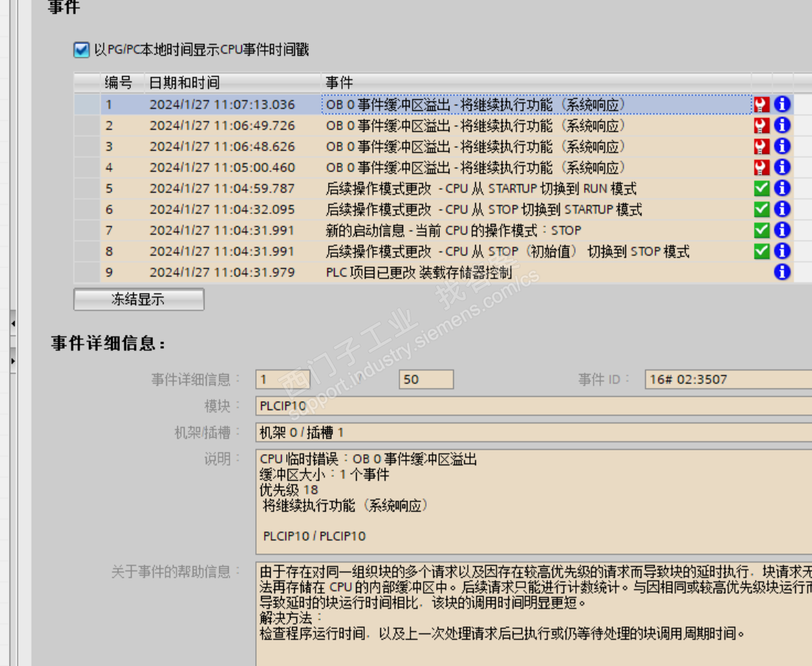This screenshot has width=812, height=666.
Task: Select the STOP to STARTUP mode change event
Action: pyautogui.click(x=433, y=210)
